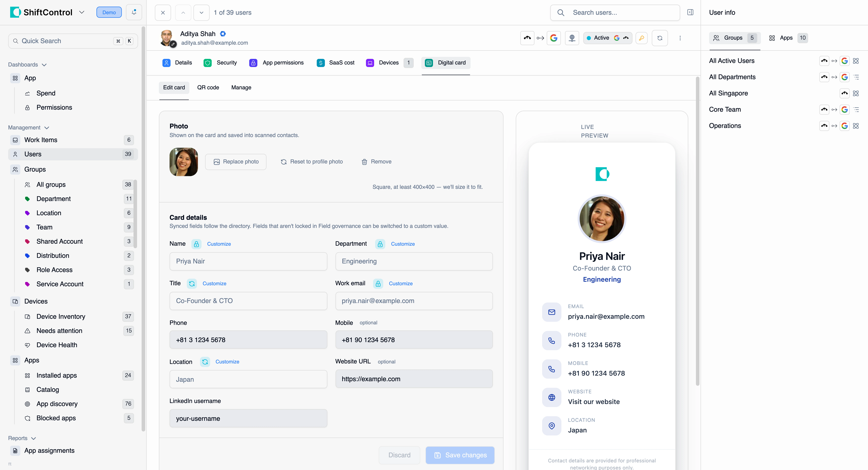Screen dimensions: 868x470
Task: Click the email icon in live preview
Action: [x=552, y=312]
